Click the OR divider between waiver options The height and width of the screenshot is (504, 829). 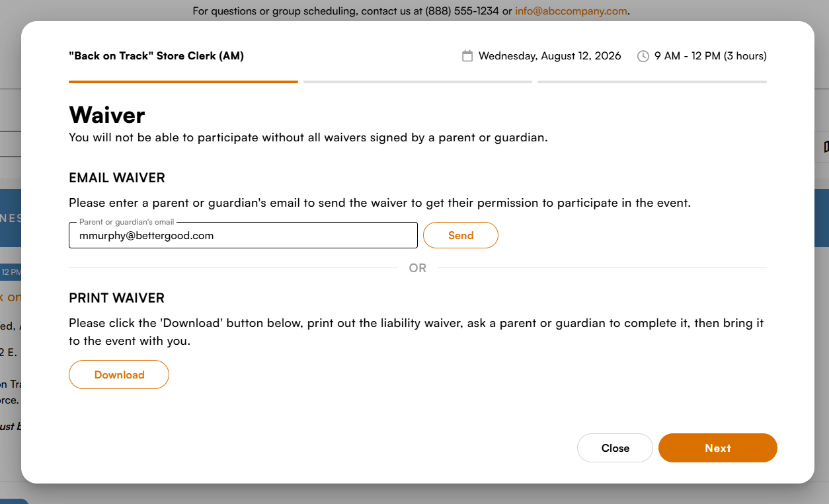point(418,268)
